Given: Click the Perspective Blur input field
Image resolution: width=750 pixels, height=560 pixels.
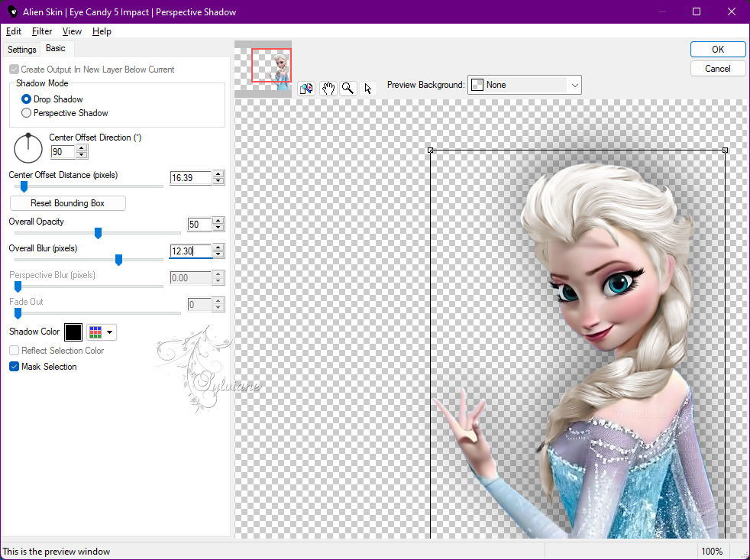Looking at the screenshot, I should point(190,277).
